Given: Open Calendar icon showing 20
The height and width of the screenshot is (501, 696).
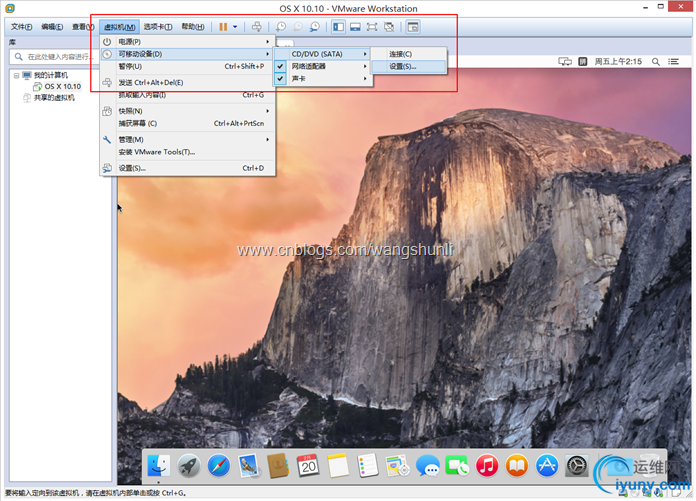Looking at the screenshot, I should [308, 465].
